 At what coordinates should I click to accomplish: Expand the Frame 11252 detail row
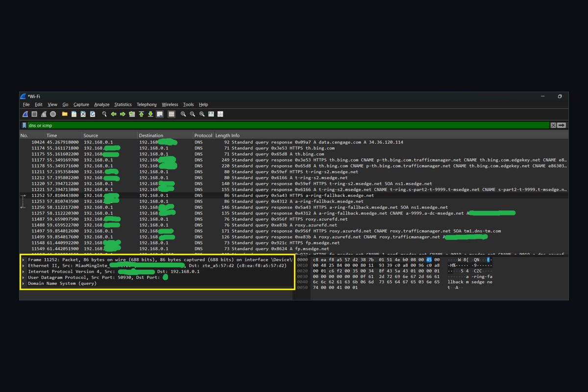(x=23, y=260)
